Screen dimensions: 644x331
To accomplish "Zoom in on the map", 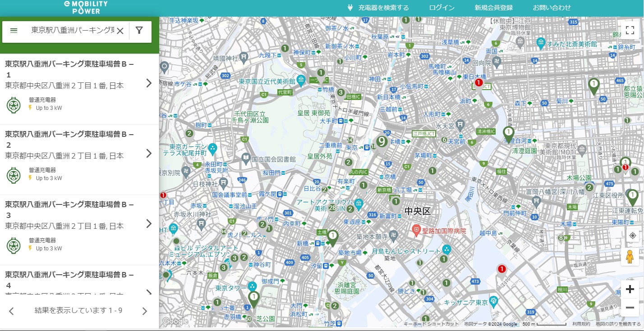I will (630, 289).
